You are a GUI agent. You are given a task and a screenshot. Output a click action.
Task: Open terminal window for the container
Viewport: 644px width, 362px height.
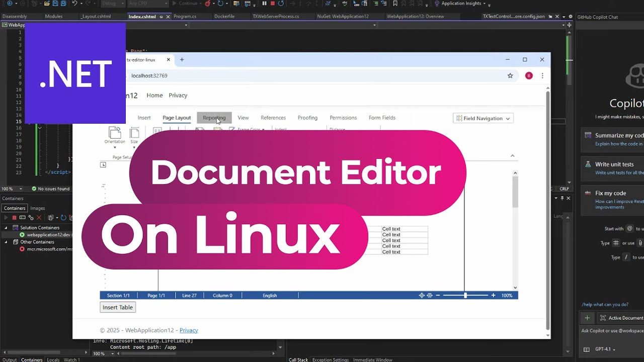click(x=23, y=218)
